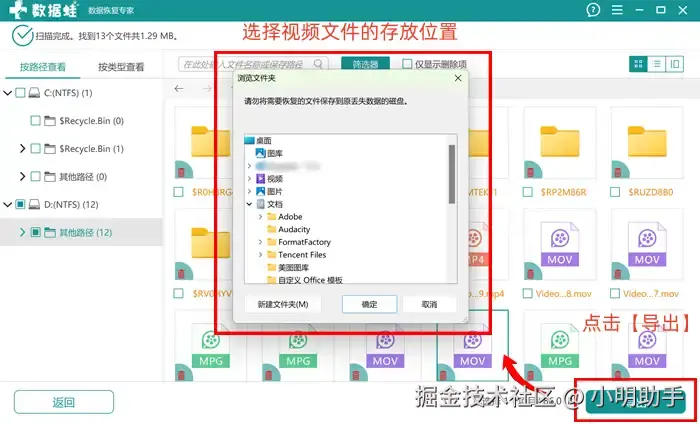Tick the Video...7.mov checkbox
This screenshot has width=700, height=425.
[615, 294]
